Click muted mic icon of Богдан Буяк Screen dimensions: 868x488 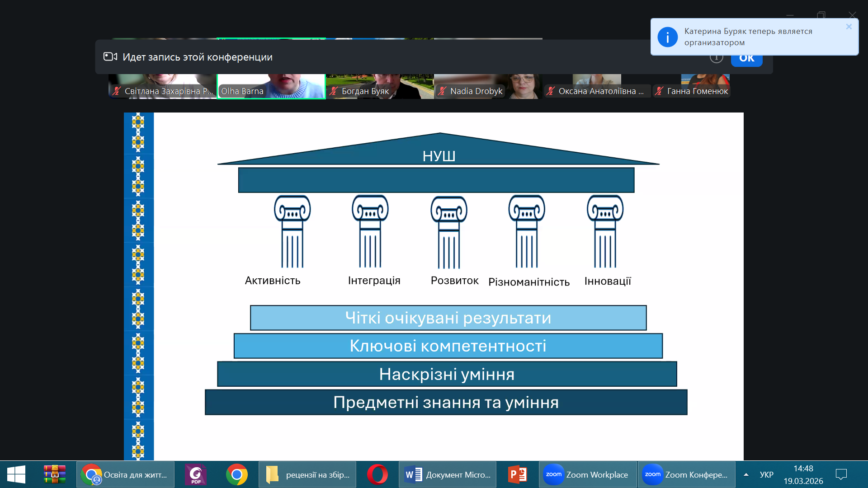[x=334, y=91]
